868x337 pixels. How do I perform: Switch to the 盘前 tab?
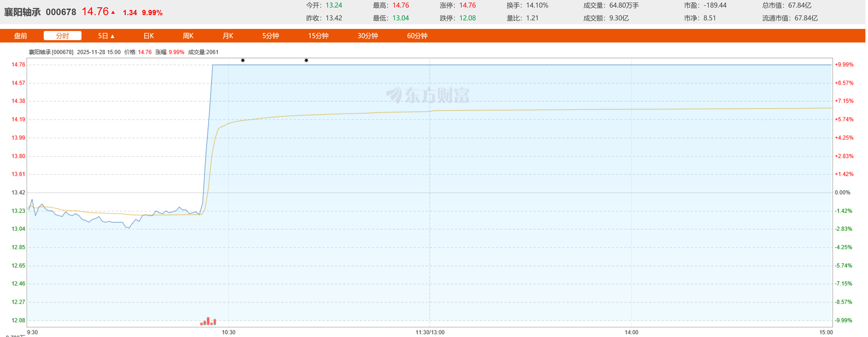coord(21,36)
